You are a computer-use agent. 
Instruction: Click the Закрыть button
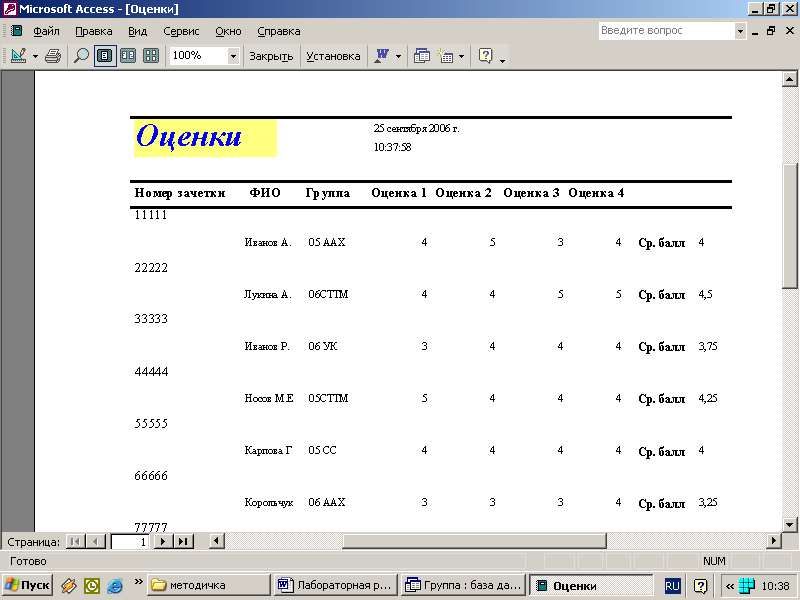coord(271,56)
